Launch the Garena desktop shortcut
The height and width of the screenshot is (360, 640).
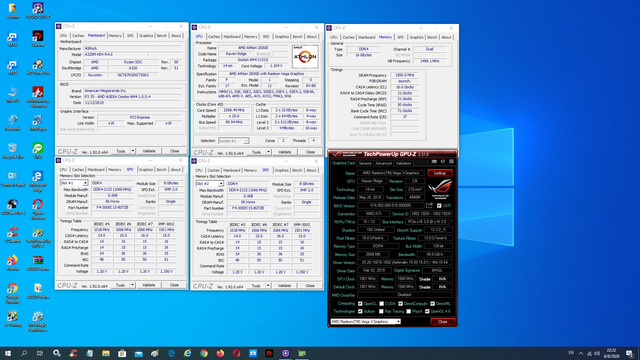point(38,39)
